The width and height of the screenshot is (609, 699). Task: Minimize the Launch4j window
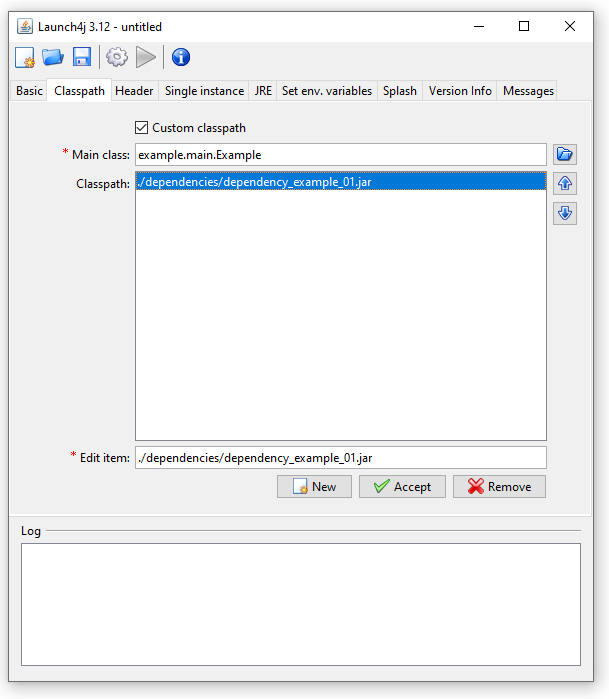479,27
